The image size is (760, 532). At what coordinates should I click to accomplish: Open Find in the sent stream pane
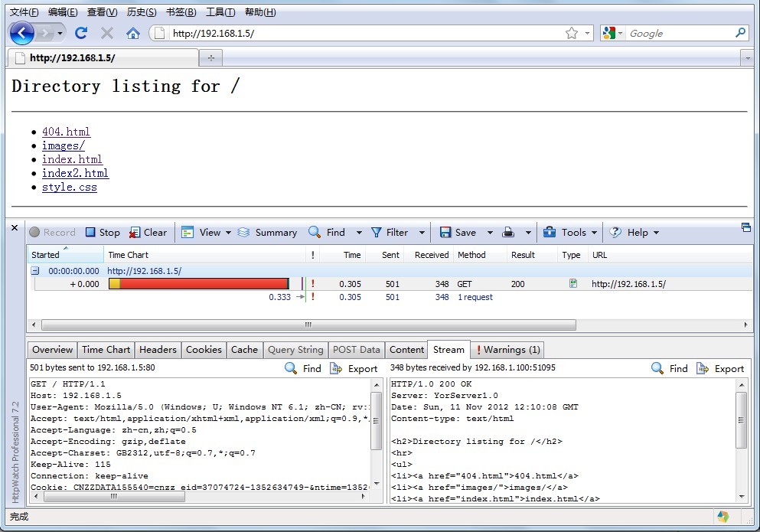pyautogui.click(x=303, y=368)
